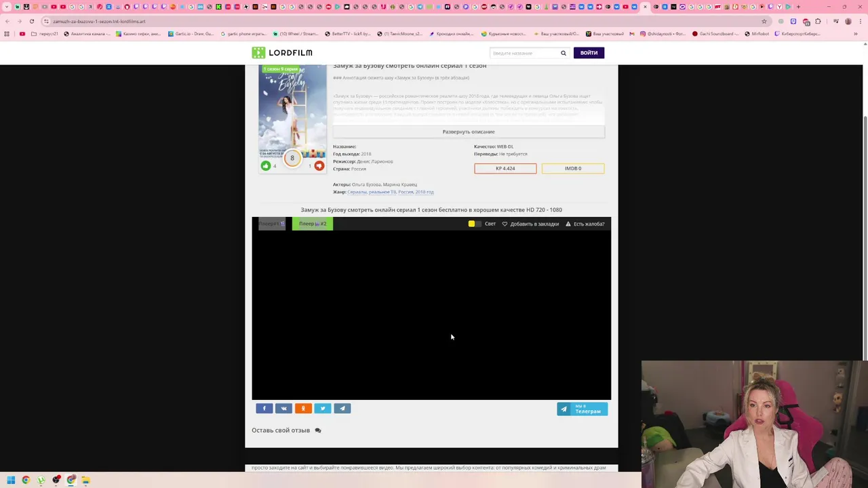Open the apps grid icon in bookmarks bar
Viewport: 868px width, 488px height.
pos(7,34)
